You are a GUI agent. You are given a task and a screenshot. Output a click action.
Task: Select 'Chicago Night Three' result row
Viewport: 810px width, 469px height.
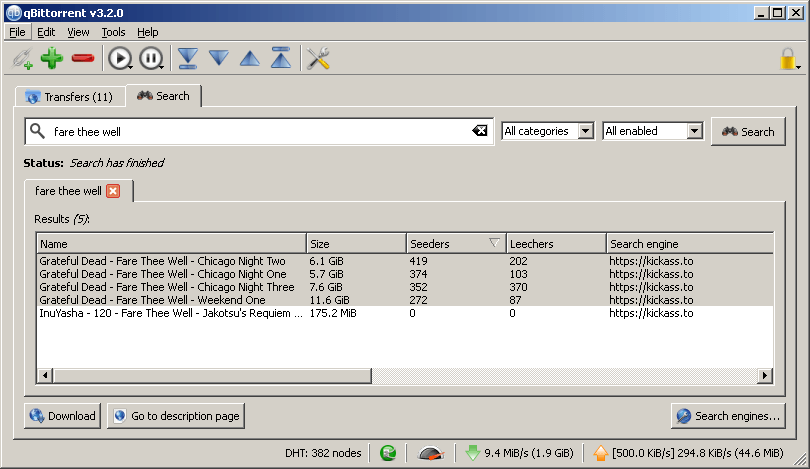405,287
